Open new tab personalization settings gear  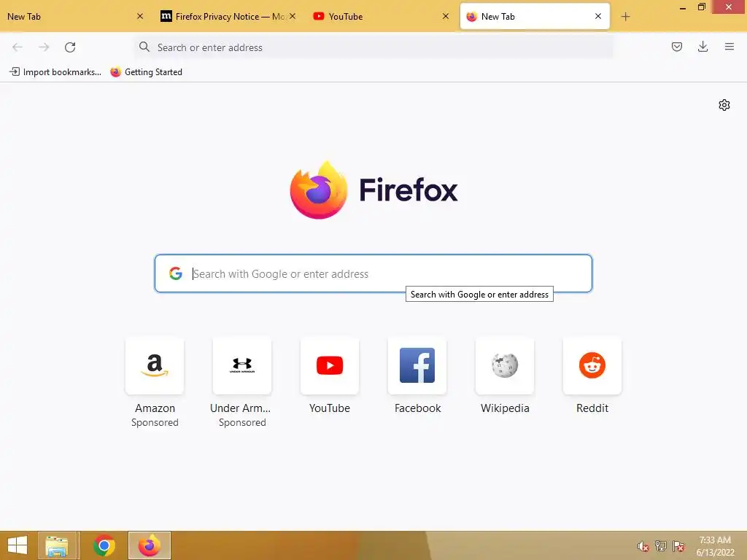coord(724,105)
